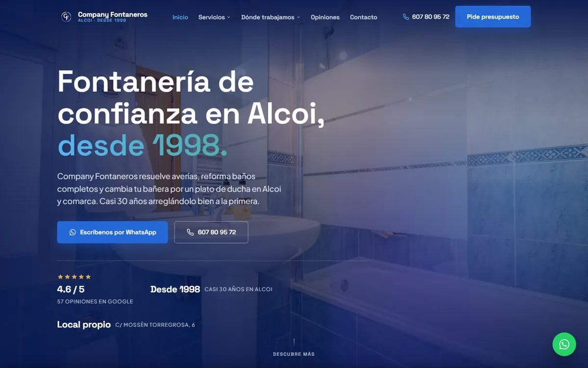588x368 pixels.
Task: Click the Descubre más scroll link
Action: tap(294, 354)
